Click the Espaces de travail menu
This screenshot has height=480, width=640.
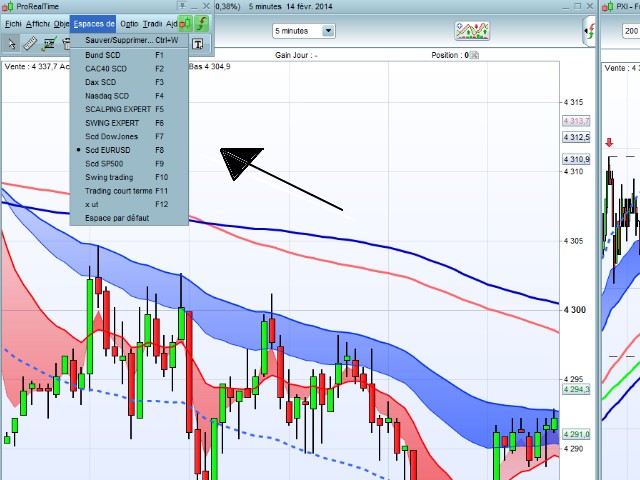(x=93, y=24)
